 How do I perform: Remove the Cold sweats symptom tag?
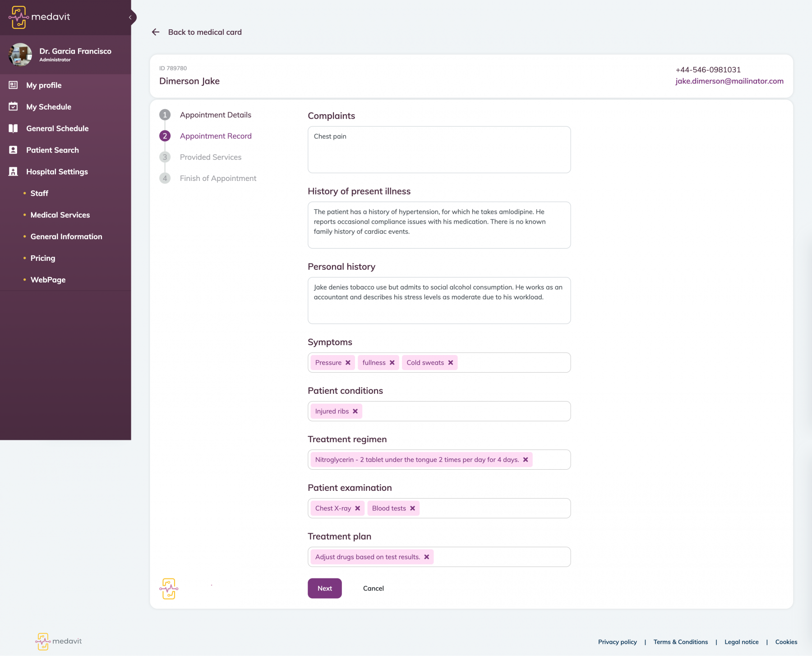point(451,363)
